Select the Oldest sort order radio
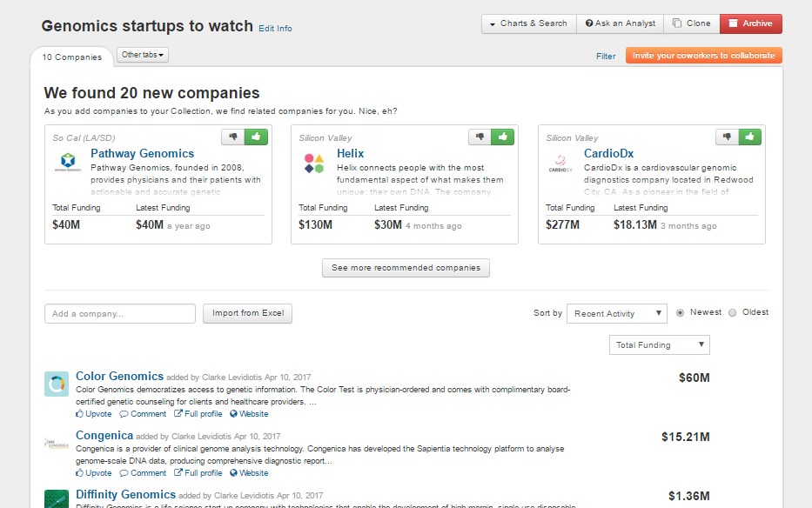812x508 pixels. click(732, 312)
